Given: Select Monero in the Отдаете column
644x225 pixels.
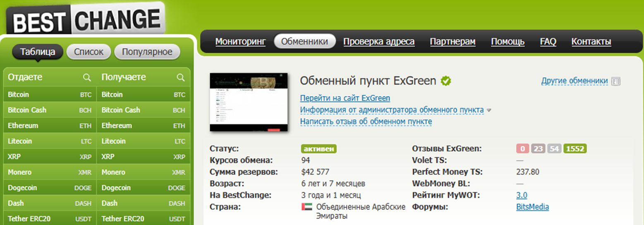Looking at the screenshot, I should pyautogui.click(x=50, y=172).
